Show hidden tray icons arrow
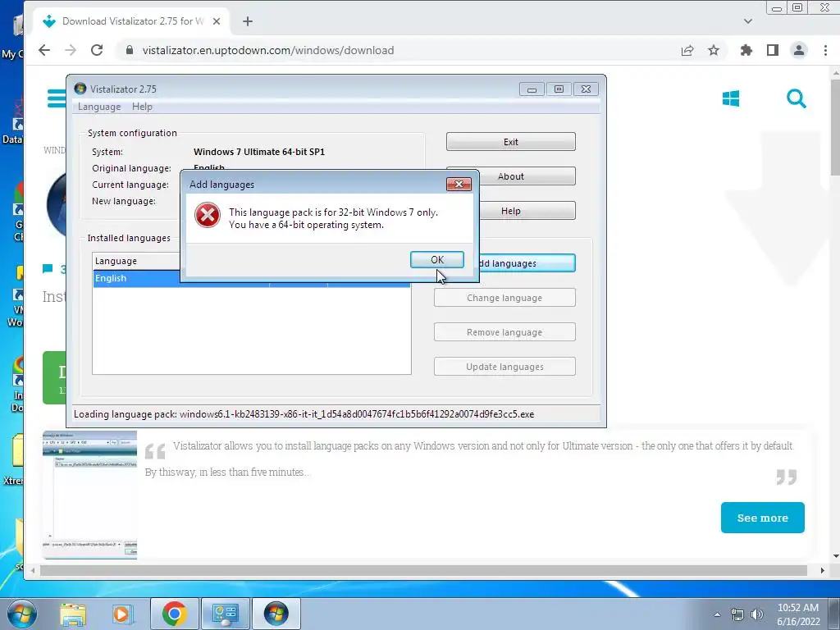Image resolution: width=840 pixels, height=630 pixels. (717, 614)
